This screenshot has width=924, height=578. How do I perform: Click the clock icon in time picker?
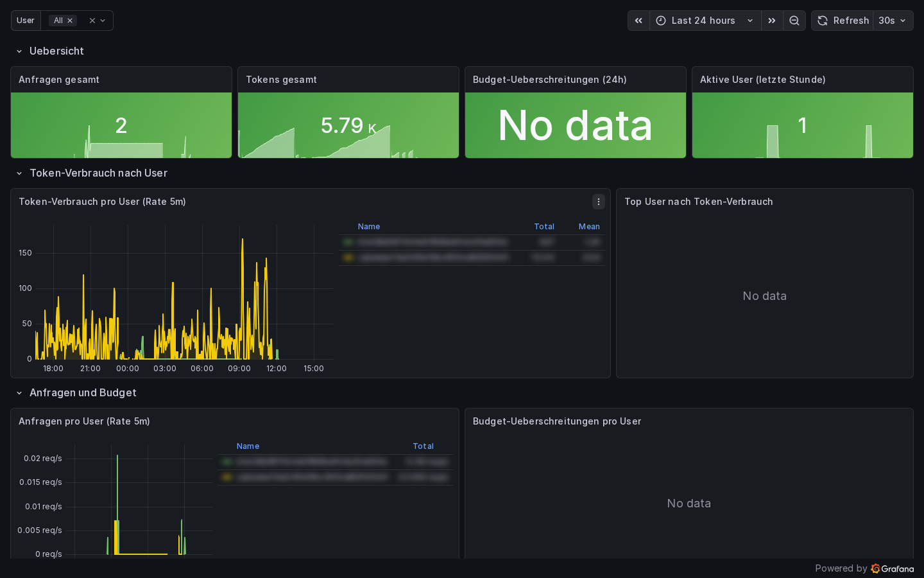click(661, 21)
